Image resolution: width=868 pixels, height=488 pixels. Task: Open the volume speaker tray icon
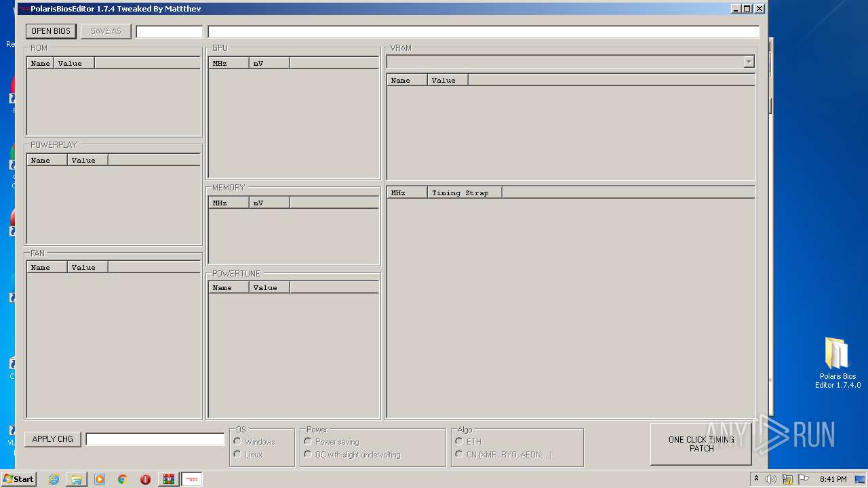tap(771, 479)
